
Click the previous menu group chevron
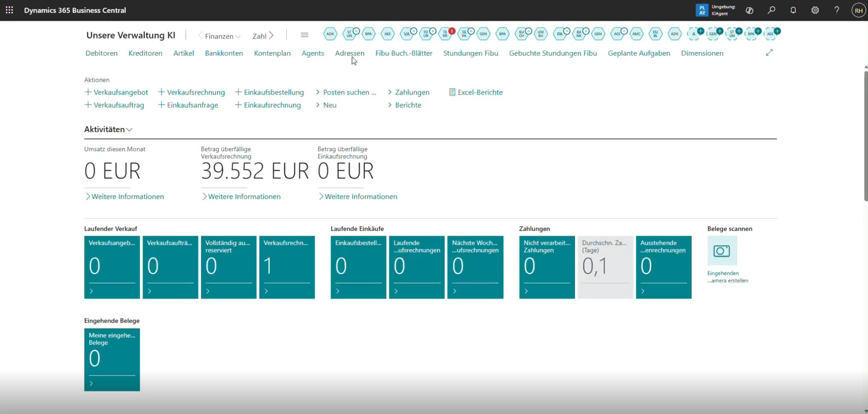201,36
